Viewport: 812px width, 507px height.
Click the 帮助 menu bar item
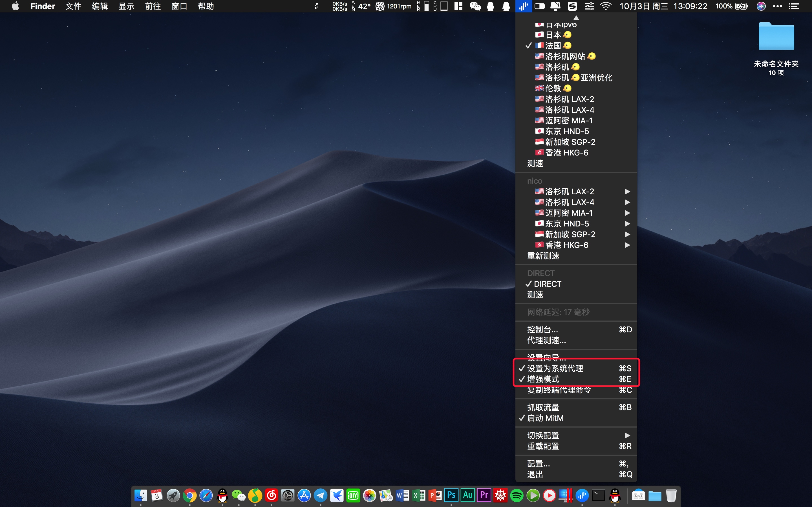pyautogui.click(x=206, y=6)
